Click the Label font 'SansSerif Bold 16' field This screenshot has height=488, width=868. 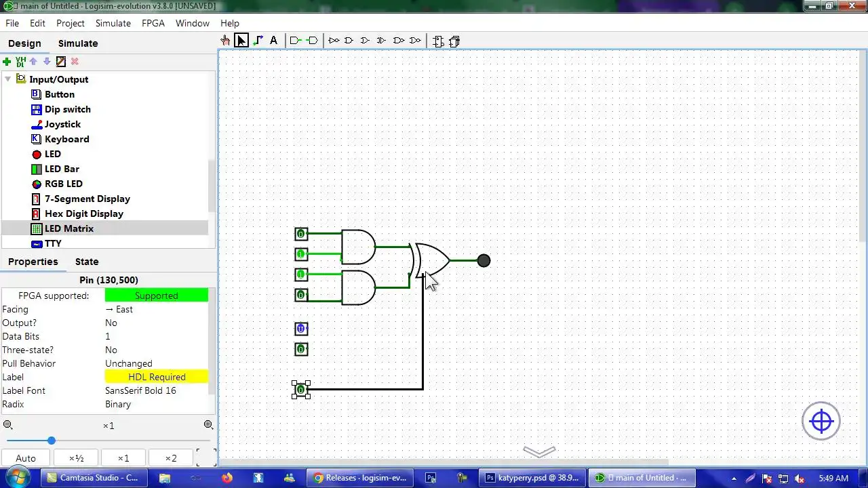157,390
